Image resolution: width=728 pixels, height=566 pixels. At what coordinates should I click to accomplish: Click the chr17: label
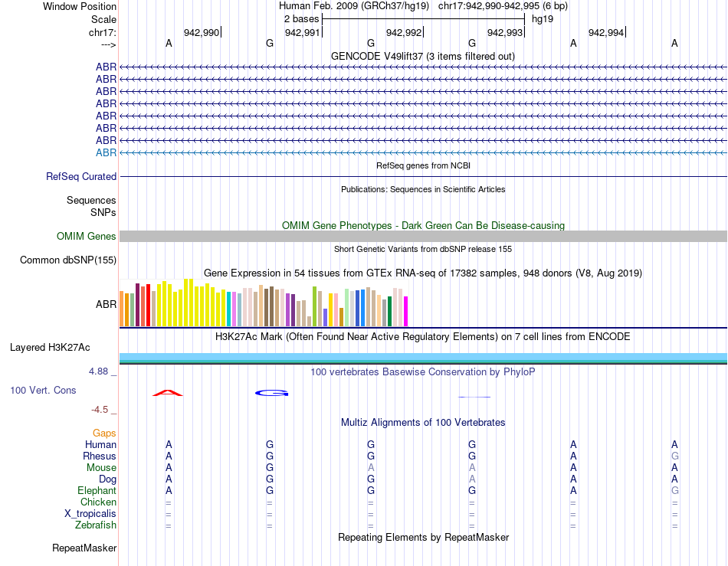click(x=102, y=32)
